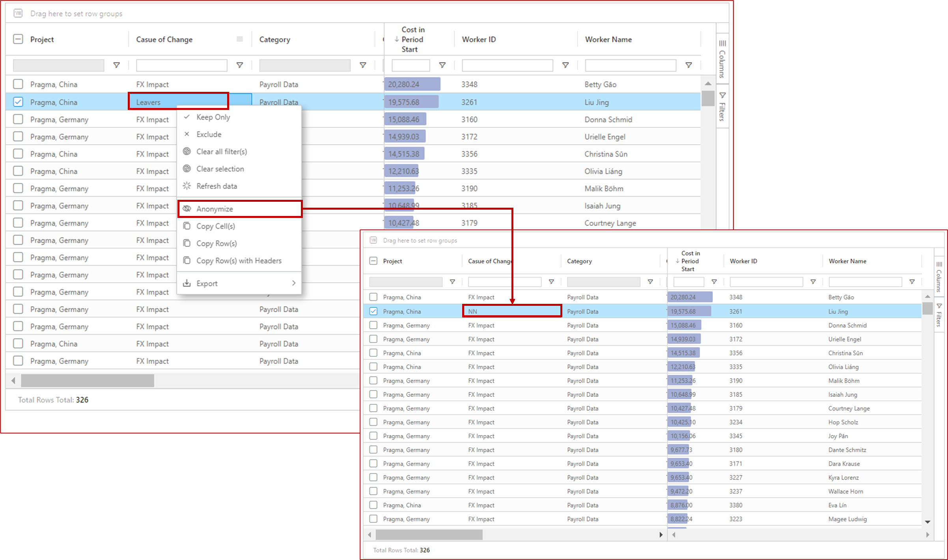Click the Export download icon in menu
948x560 pixels.
point(187,283)
